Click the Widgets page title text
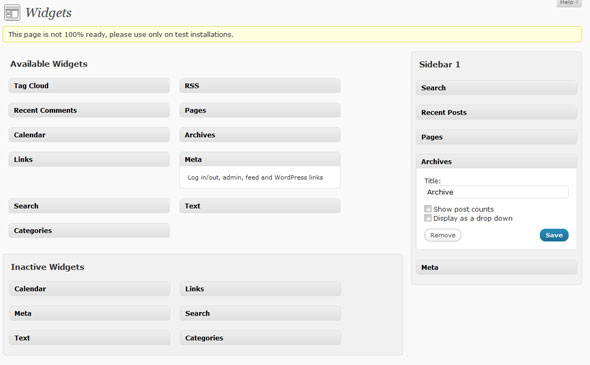 click(49, 13)
